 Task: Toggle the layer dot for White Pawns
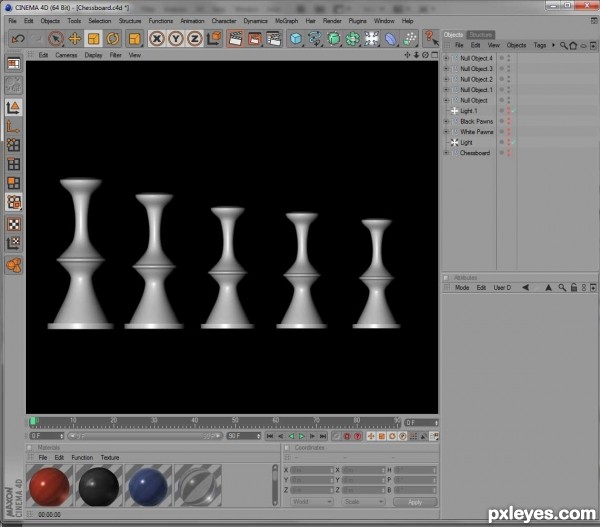(x=502, y=132)
